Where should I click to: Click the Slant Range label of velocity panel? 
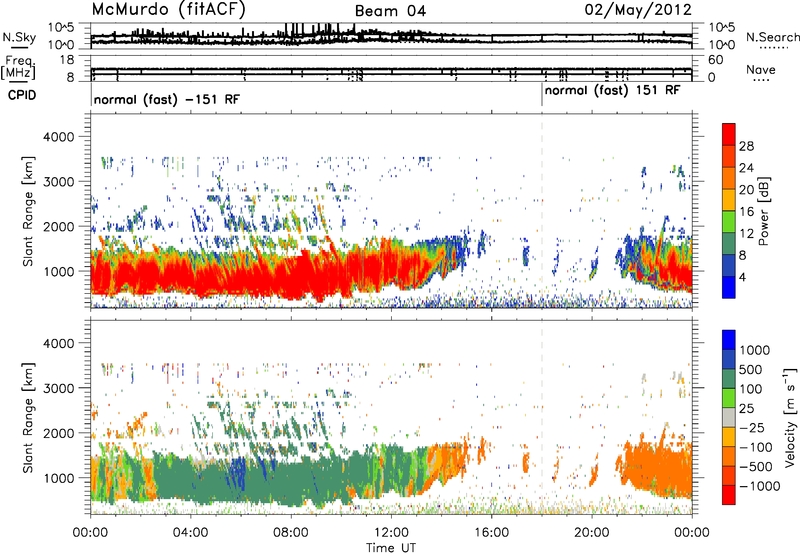point(29,418)
